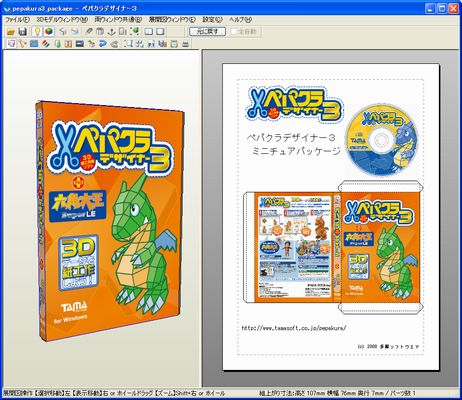Screen dimensions: 462x400
Task: Open a file with the folder icon
Action: [x=11, y=32]
